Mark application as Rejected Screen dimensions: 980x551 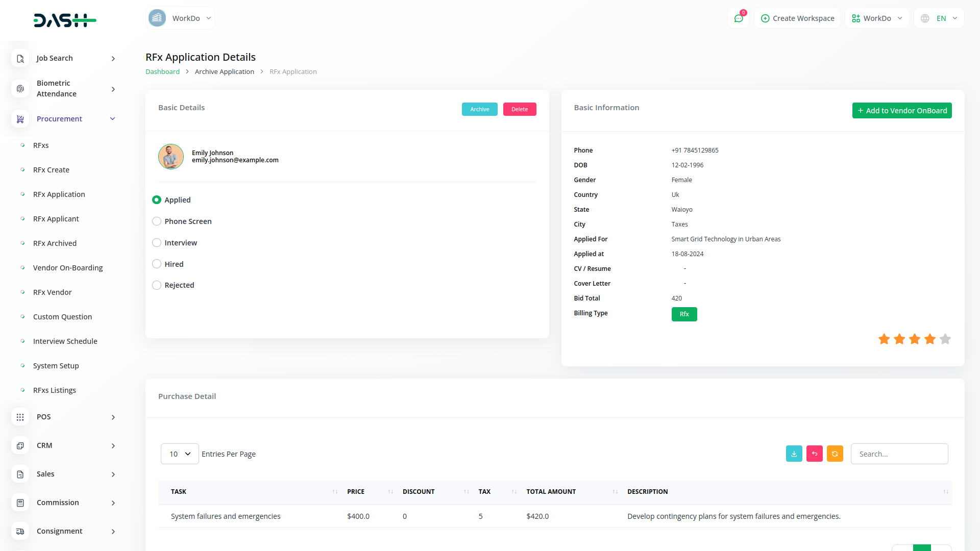coord(157,285)
